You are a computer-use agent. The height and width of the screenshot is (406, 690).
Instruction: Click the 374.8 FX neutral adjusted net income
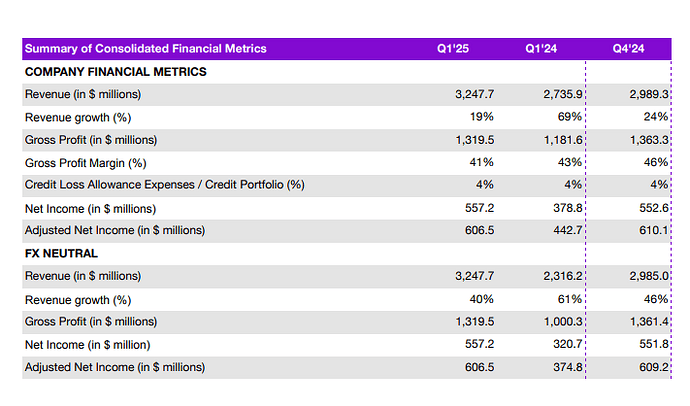click(566, 367)
